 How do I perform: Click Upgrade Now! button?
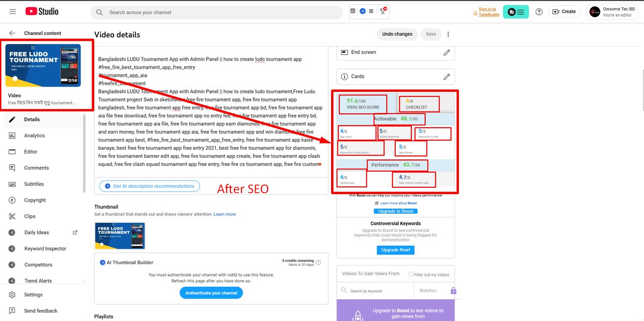(396, 250)
